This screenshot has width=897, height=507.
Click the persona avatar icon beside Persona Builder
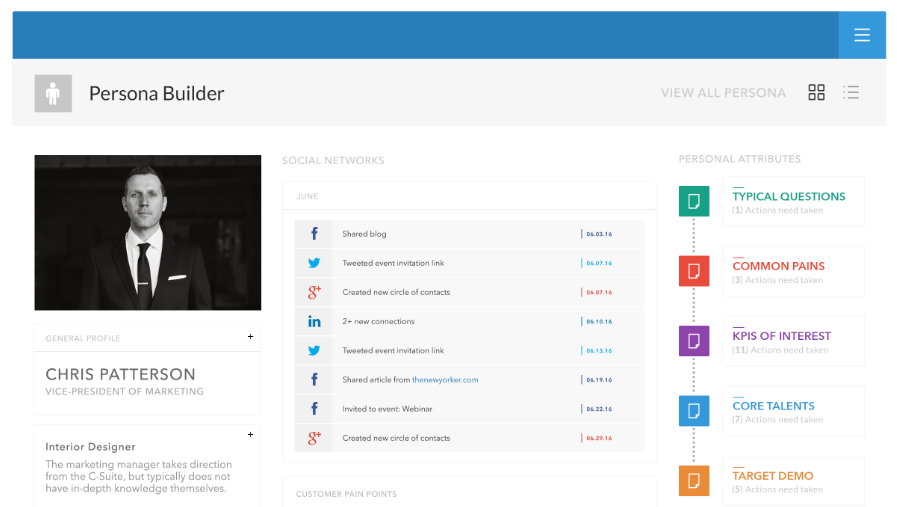(53, 93)
